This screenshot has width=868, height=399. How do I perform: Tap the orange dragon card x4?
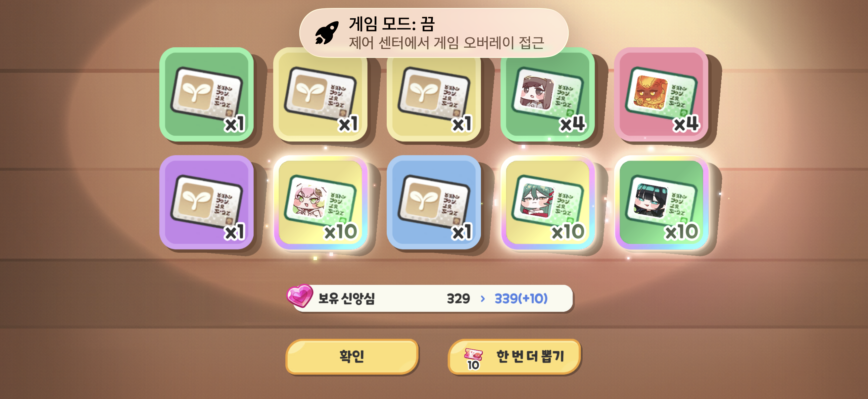click(661, 94)
